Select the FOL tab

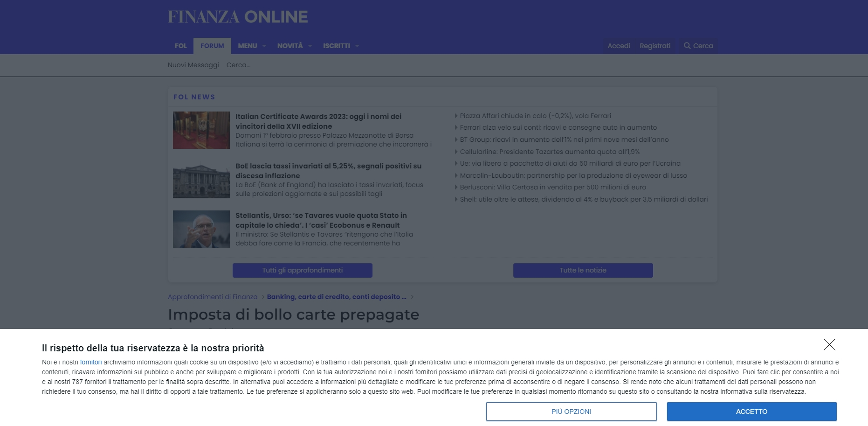pyautogui.click(x=180, y=45)
